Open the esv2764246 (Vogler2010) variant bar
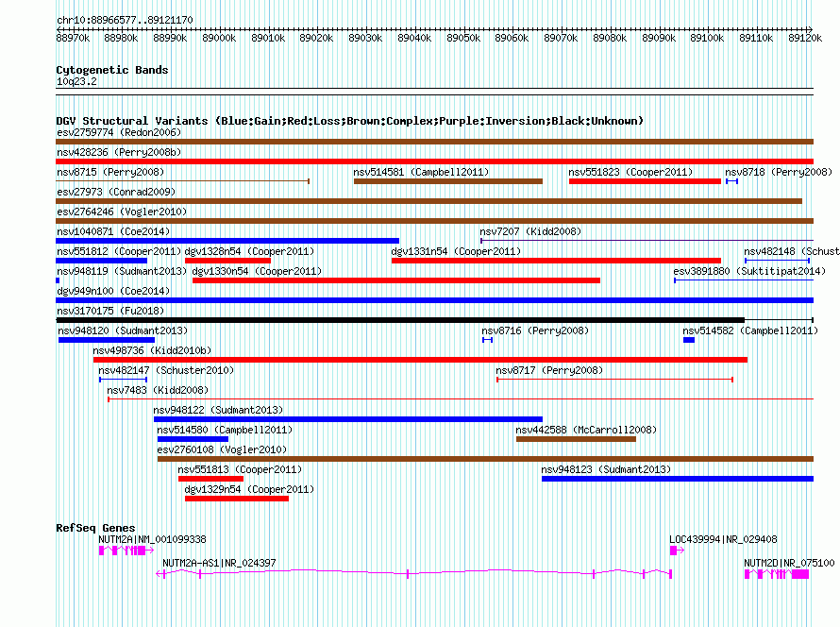The width and height of the screenshot is (840, 627). pos(434,221)
